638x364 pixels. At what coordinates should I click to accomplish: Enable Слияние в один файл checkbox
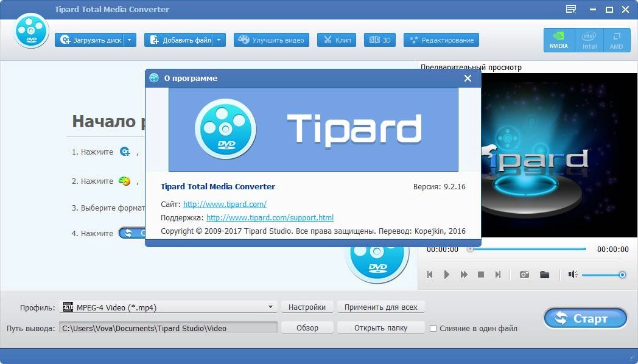(x=433, y=328)
